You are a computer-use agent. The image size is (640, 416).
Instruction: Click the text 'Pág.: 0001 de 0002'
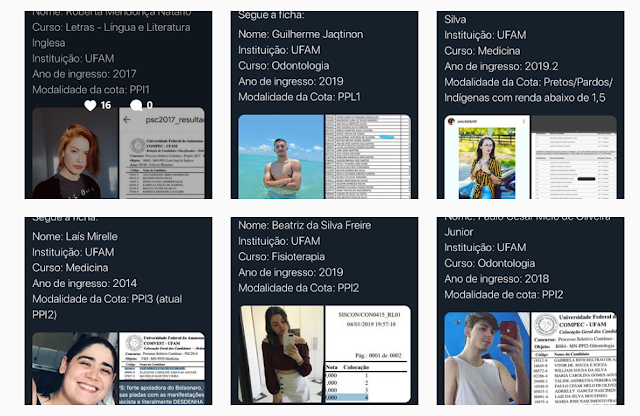(x=378, y=356)
